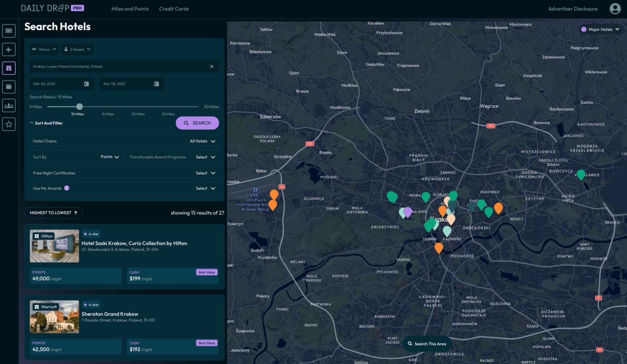Click the orange map pin near Beszcz
This screenshot has width=627, height=364.
tap(498, 208)
